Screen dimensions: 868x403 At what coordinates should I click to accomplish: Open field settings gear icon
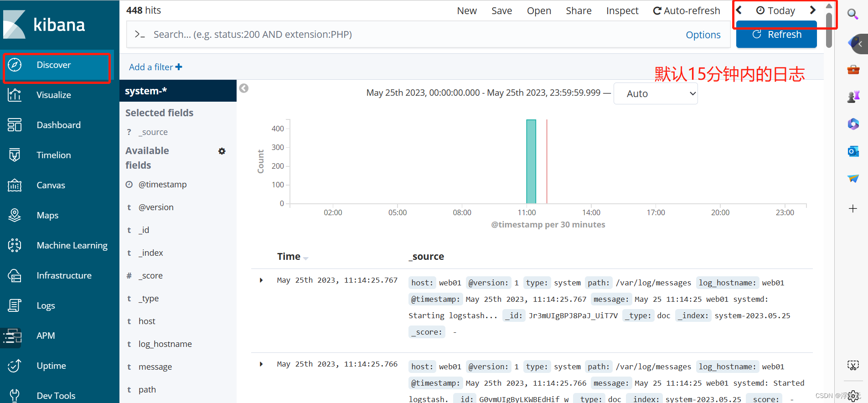coord(222,151)
